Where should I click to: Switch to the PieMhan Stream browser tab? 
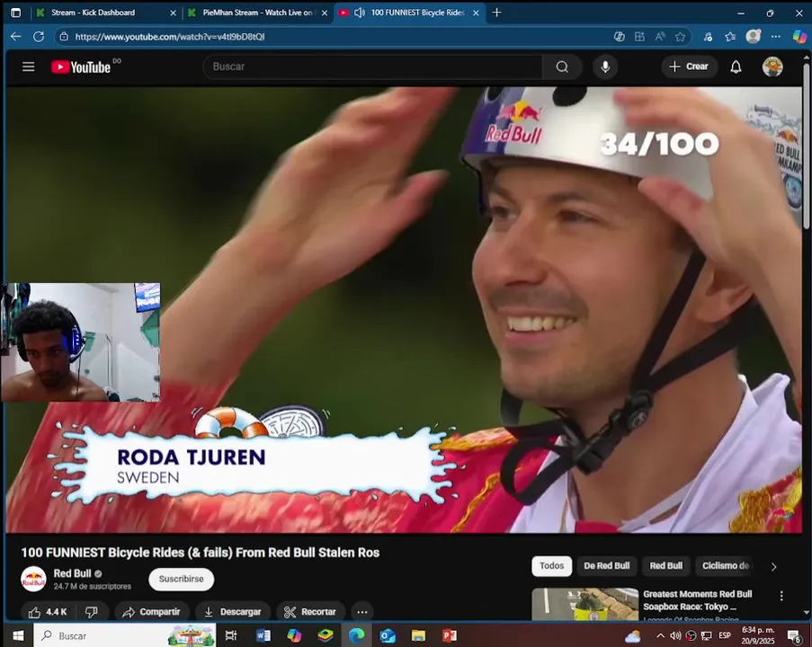pyautogui.click(x=258, y=13)
